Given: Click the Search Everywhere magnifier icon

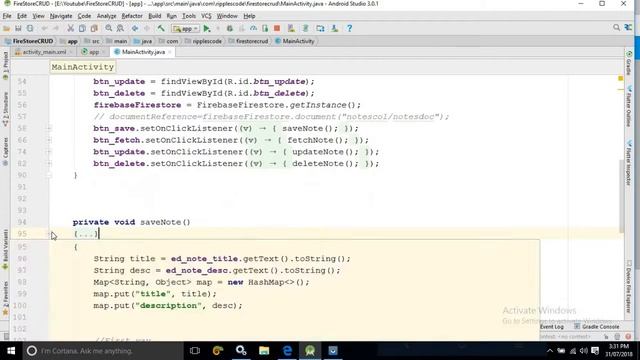Looking at the screenshot, I should click(616, 27).
